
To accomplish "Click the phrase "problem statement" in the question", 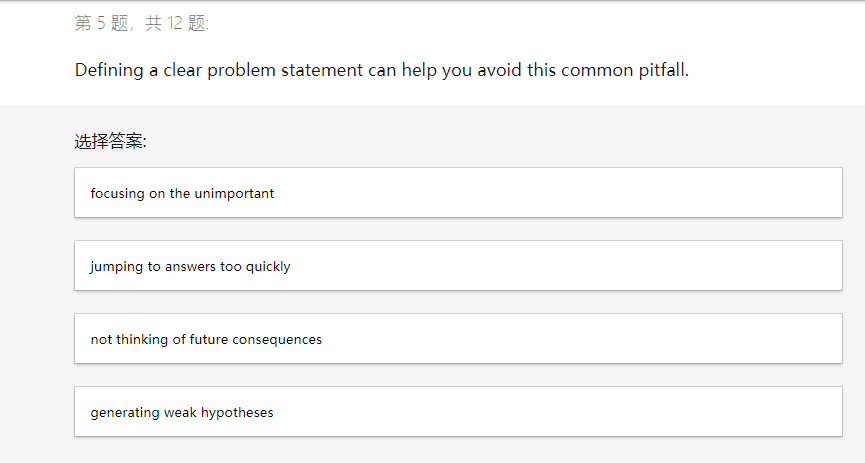I will tap(285, 71).
